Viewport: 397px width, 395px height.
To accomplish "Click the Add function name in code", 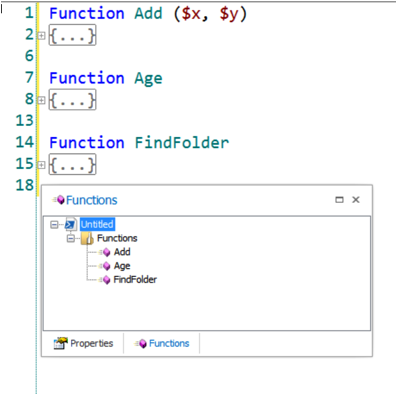I will point(148,14).
